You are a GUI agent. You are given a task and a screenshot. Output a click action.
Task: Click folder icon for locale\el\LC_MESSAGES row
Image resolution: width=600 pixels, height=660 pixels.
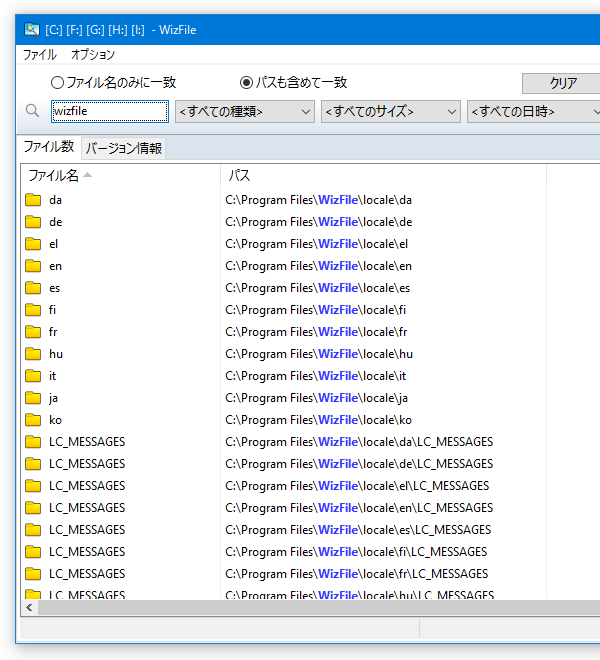point(33,486)
